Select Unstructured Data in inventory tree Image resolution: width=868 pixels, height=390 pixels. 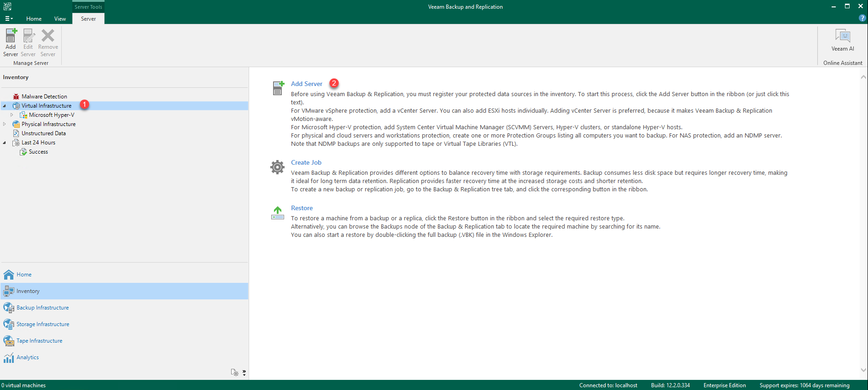(44, 133)
